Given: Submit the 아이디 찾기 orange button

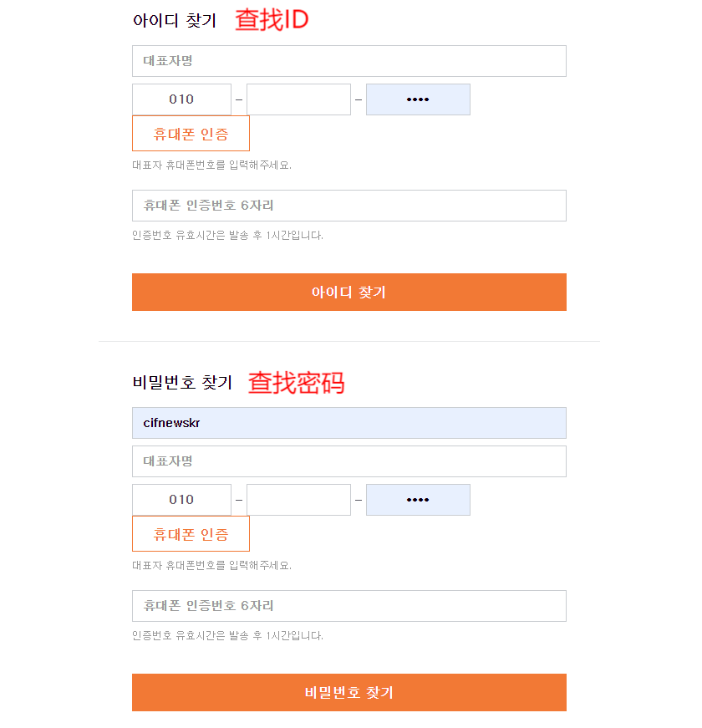Looking at the screenshot, I should pyautogui.click(x=348, y=292).
